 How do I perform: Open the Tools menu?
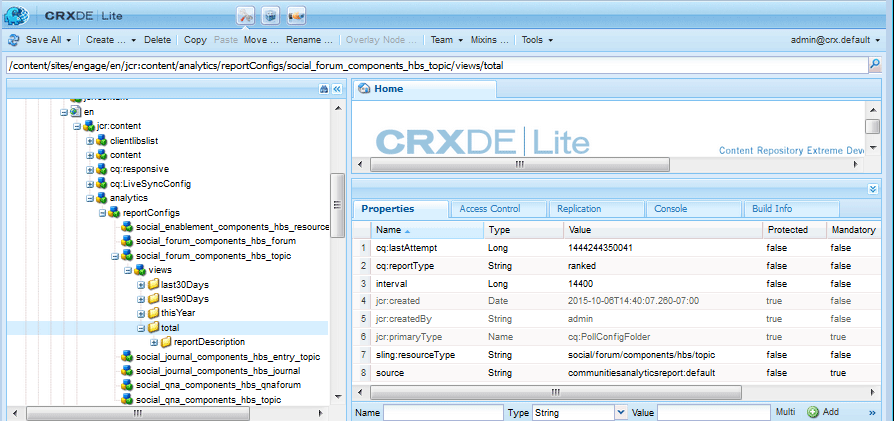[537, 40]
